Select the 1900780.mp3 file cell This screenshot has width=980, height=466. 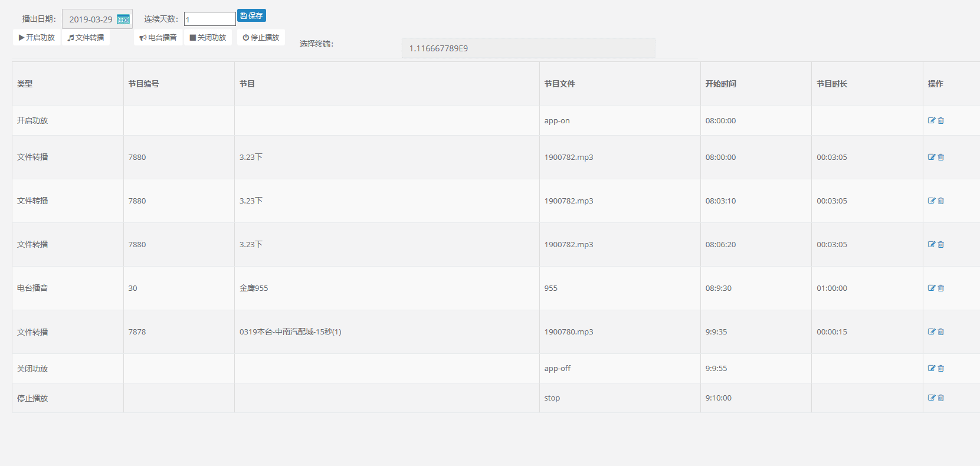[x=620, y=332]
